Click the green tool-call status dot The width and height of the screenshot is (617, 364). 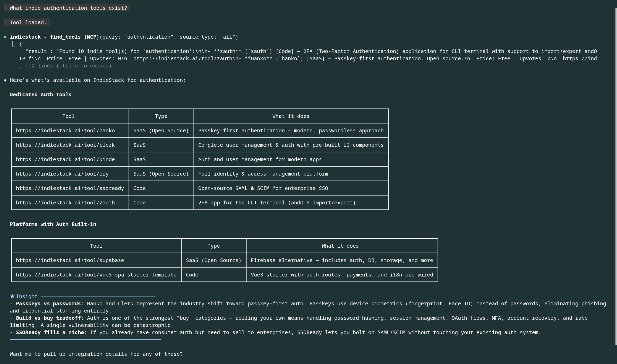click(x=5, y=37)
